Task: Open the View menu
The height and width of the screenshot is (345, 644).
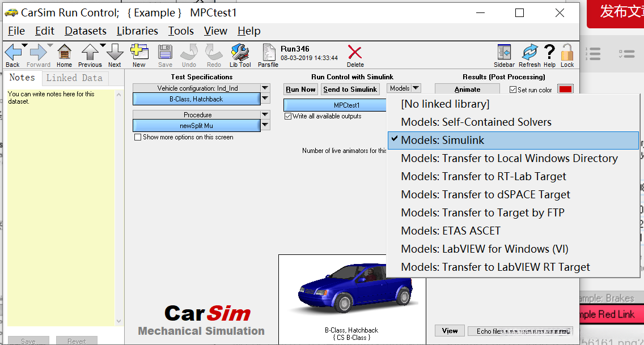Action: [x=215, y=31]
